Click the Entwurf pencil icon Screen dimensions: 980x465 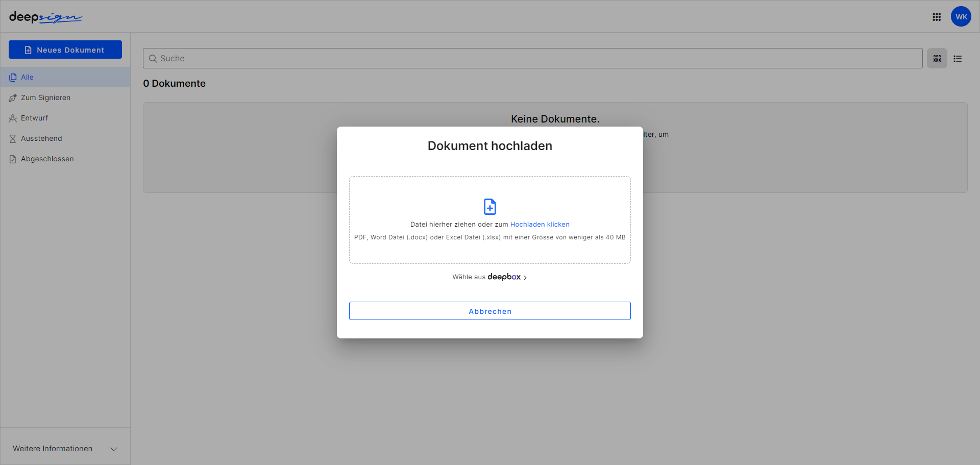coord(13,118)
